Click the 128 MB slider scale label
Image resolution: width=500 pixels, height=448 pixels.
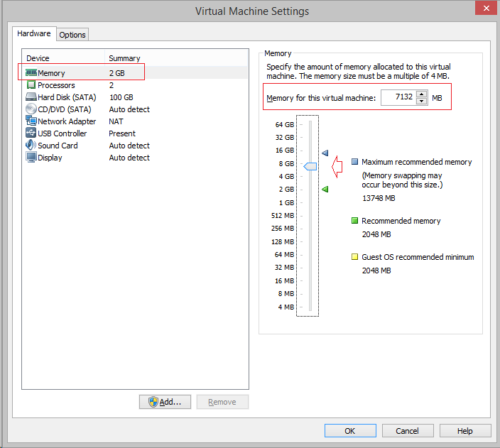coord(283,241)
